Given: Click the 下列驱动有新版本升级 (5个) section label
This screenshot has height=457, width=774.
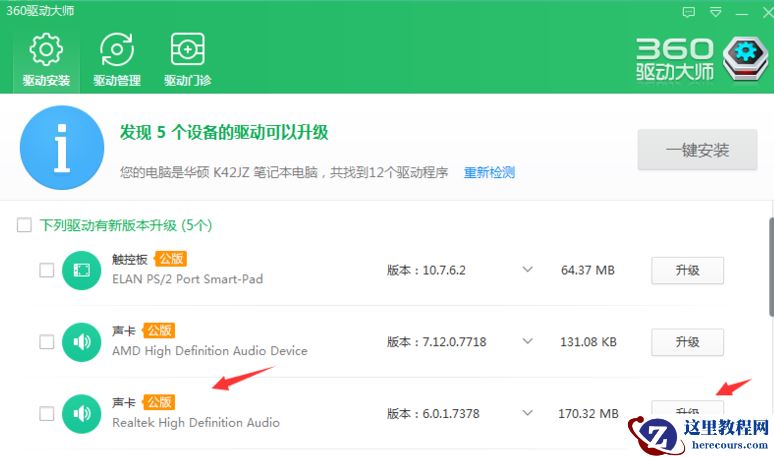Looking at the screenshot, I should [126, 226].
